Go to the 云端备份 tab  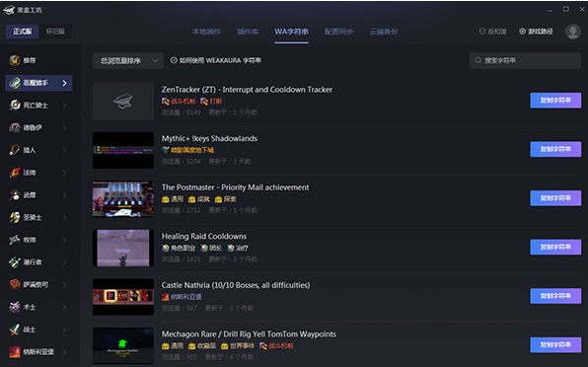point(384,32)
